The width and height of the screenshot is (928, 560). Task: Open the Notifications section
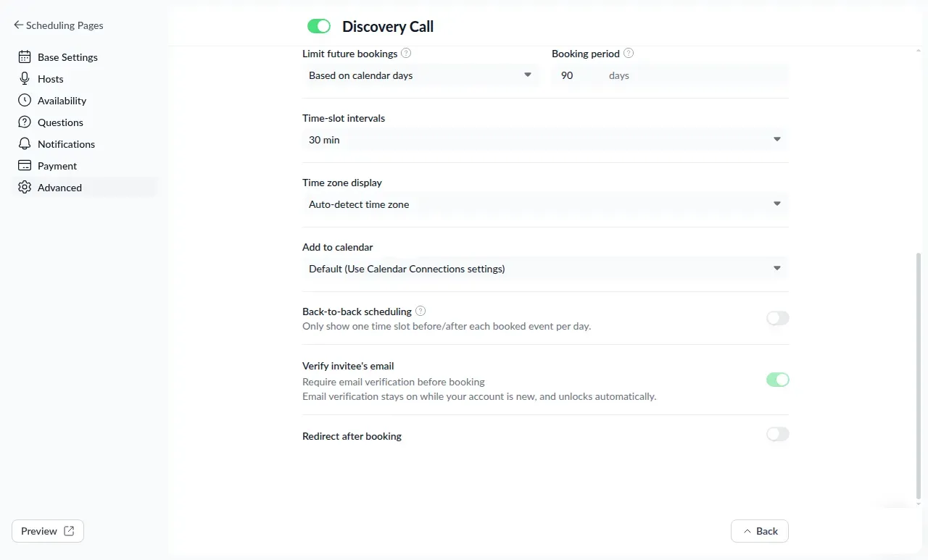pos(85,144)
